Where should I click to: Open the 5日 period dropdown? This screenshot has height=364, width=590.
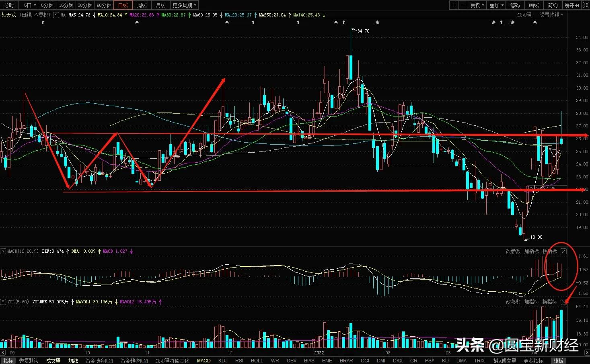pyautogui.click(x=30, y=5)
